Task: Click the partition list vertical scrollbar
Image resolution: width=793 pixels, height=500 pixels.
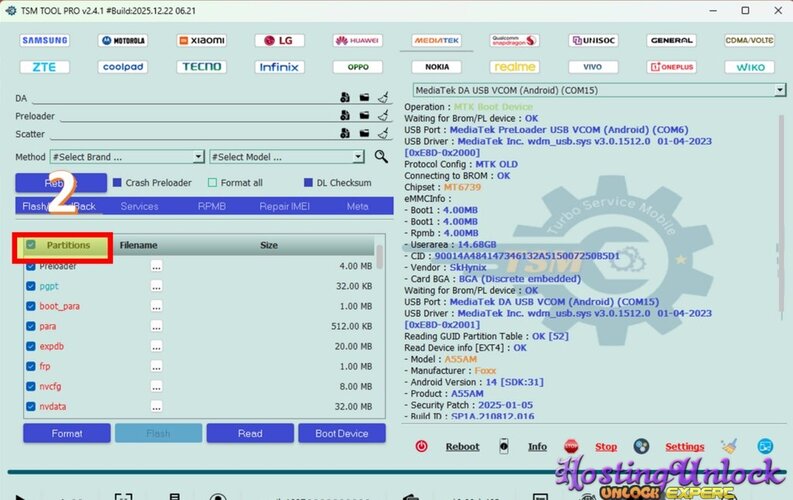Action: (380, 257)
